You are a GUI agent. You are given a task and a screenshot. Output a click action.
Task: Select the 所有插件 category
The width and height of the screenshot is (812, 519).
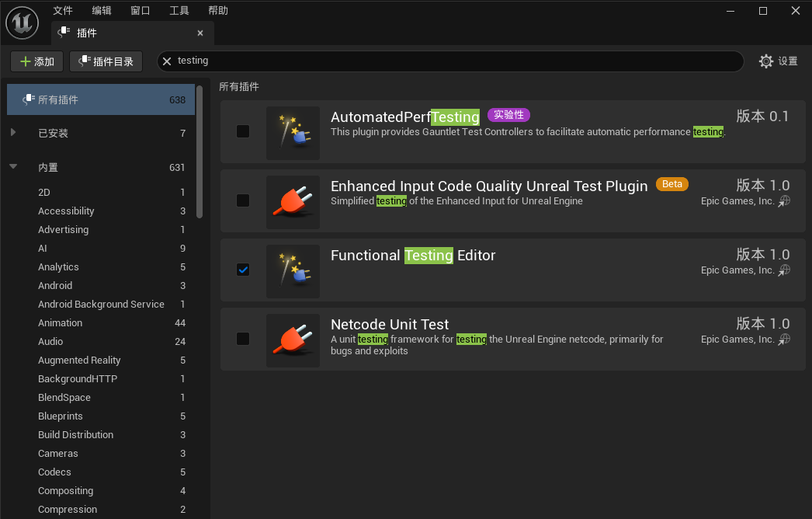pyautogui.click(x=101, y=99)
